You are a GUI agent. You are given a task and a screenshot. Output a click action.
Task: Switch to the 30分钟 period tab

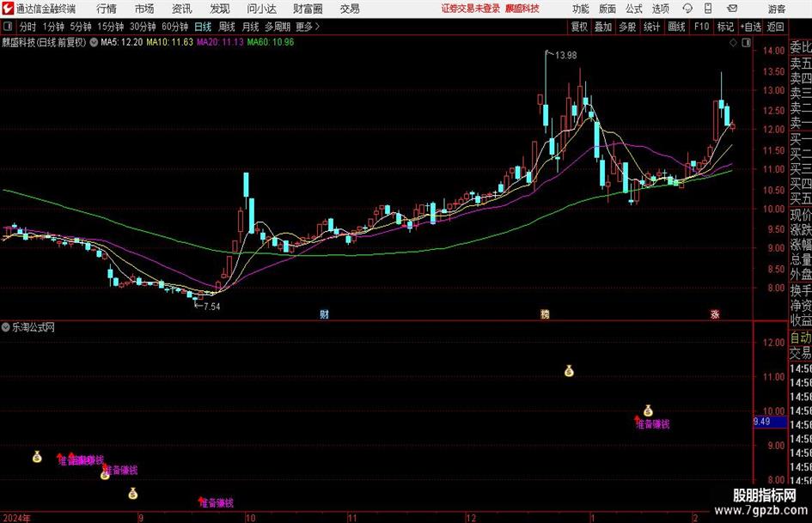(143, 27)
